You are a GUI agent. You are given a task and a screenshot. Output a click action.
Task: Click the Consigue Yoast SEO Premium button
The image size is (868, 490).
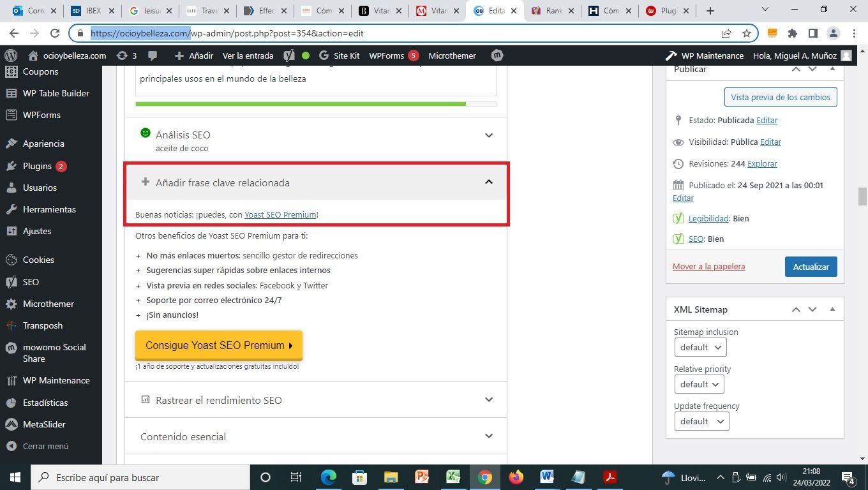218,345
